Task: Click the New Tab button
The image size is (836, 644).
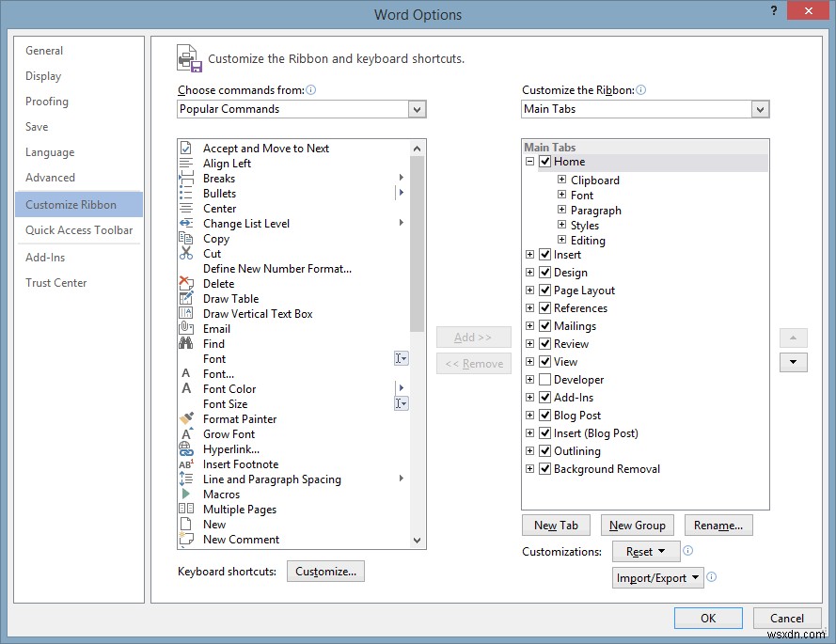Action: coord(556,525)
